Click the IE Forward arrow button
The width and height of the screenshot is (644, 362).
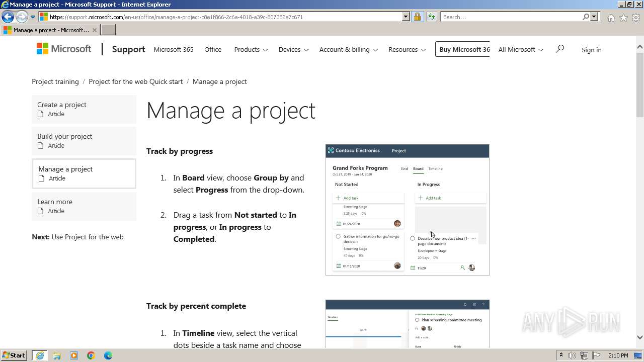click(x=21, y=17)
